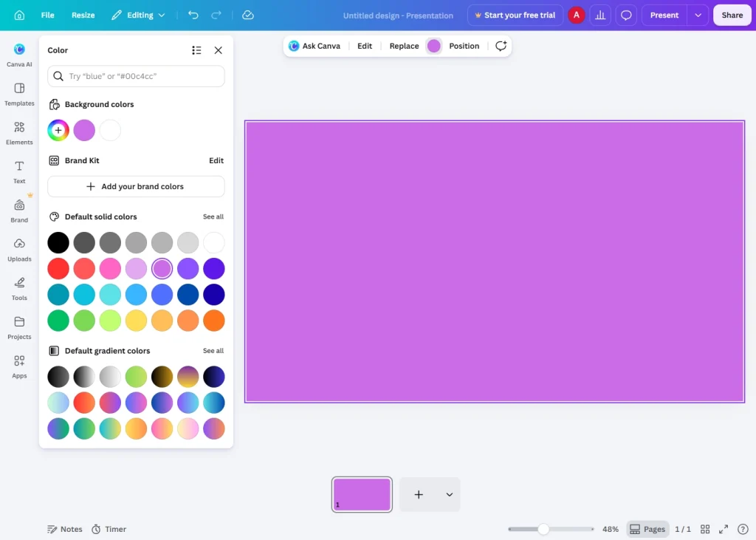Pick the green solid color

pos(58,321)
